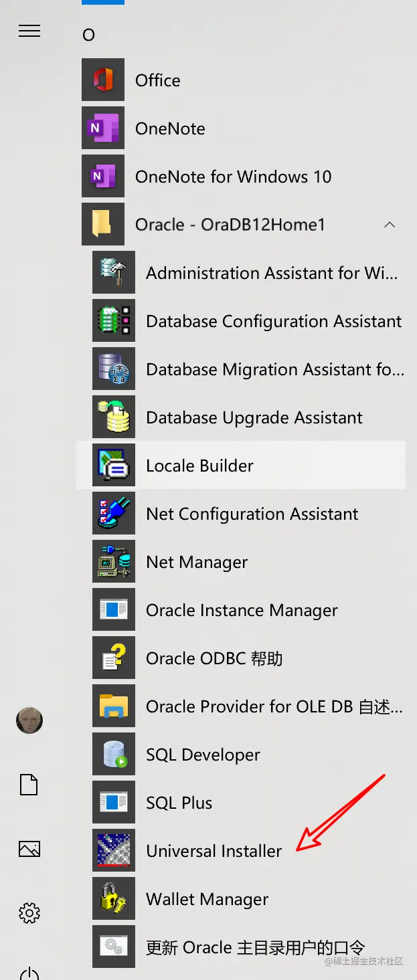Select Locale Builder menu entry
Screen dimensions: 417x980
coord(199,466)
